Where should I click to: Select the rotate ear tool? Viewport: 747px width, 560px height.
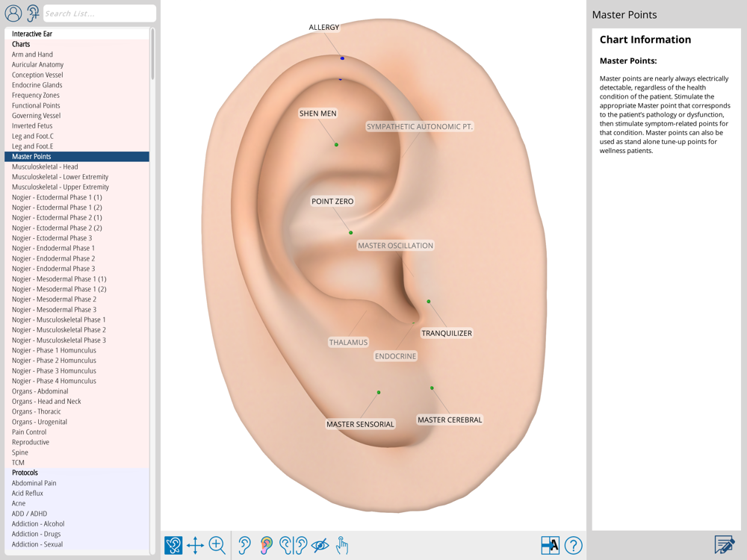[x=173, y=545]
